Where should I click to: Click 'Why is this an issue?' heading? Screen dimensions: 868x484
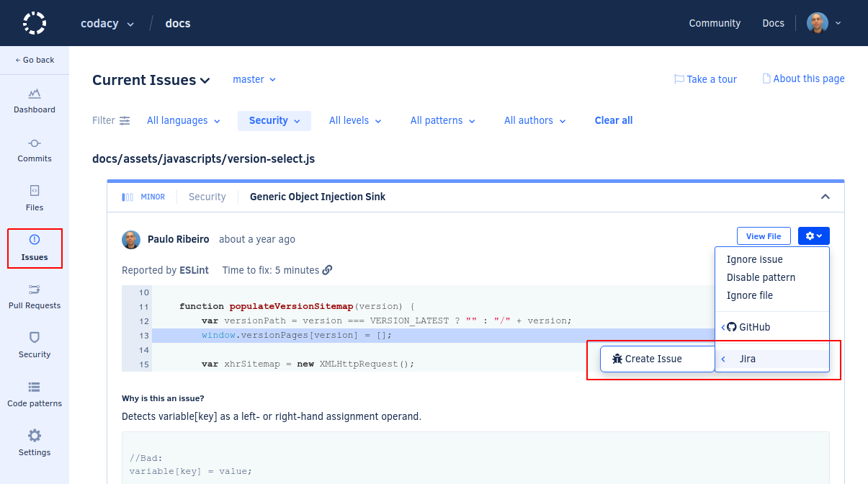163,398
